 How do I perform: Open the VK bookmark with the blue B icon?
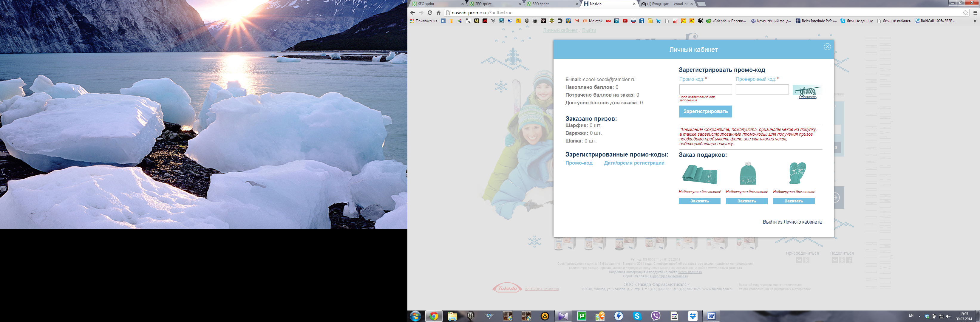pos(443,21)
